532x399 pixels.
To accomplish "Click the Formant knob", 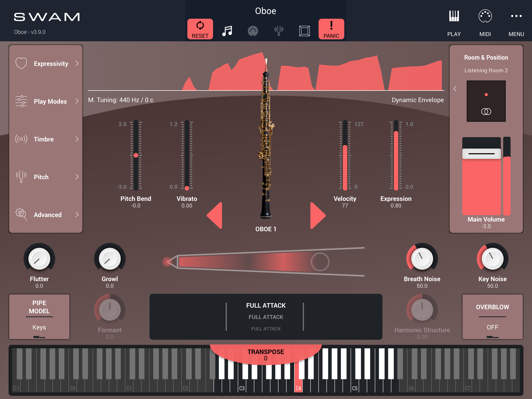I will point(110,310).
